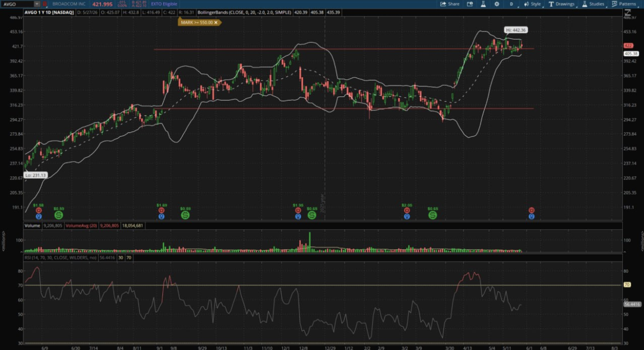Click the 421.995 last price value
The width and height of the screenshot is (644, 350).
coord(102,4)
